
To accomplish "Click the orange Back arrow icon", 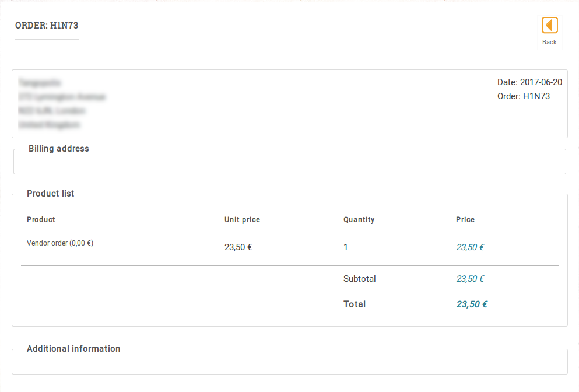I will click(x=549, y=25).
